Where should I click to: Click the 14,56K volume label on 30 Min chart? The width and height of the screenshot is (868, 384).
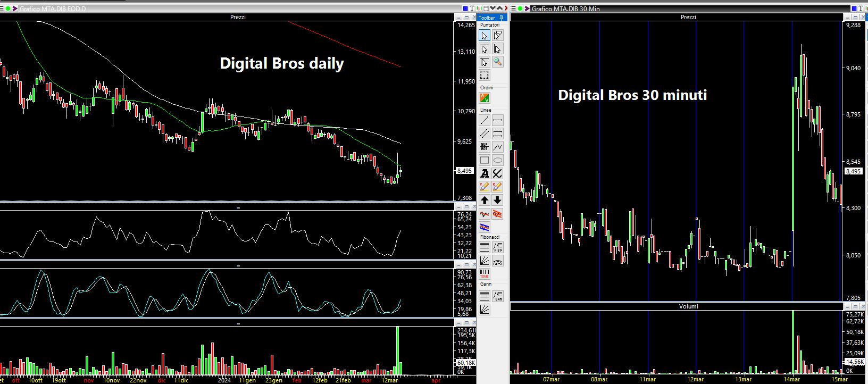pyautogui.click(x=854, y=362)
